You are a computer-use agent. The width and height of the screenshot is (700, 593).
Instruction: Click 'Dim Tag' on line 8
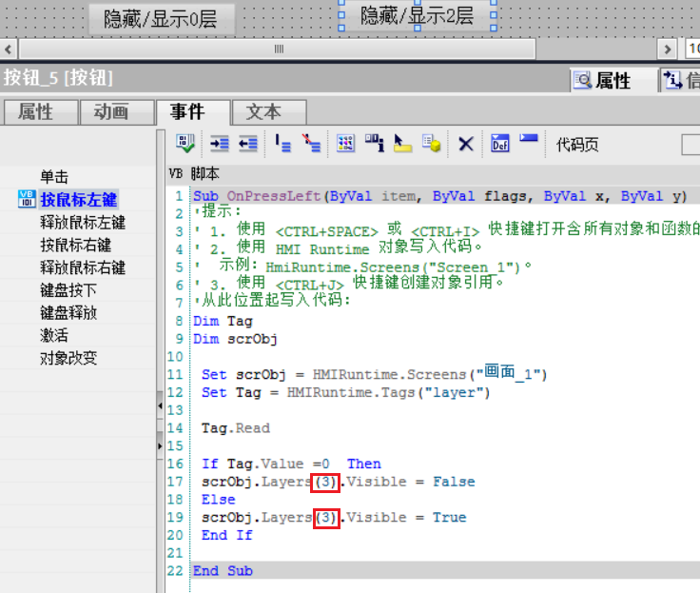click(x=223, y=321)
